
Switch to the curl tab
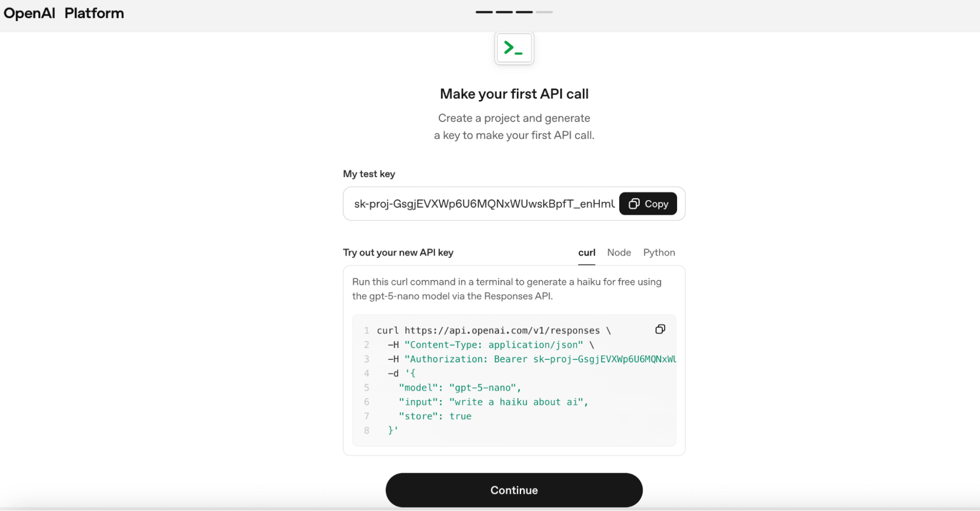[586, 253]
